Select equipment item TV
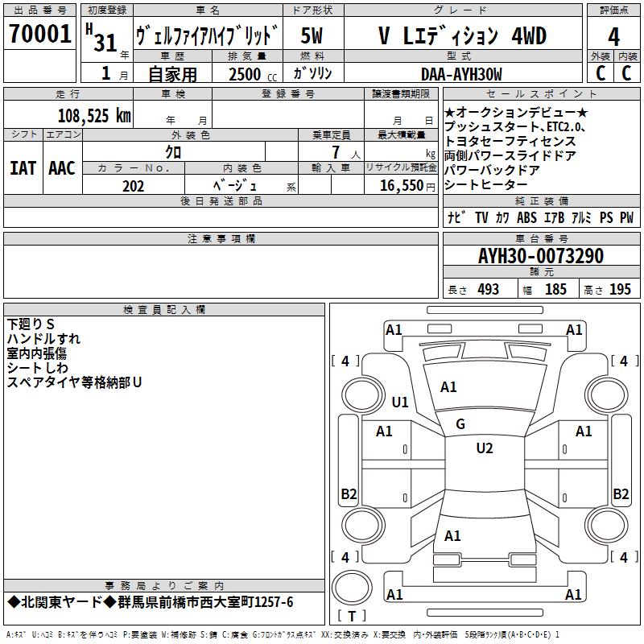The image size is (644, 644). (481, 217)
